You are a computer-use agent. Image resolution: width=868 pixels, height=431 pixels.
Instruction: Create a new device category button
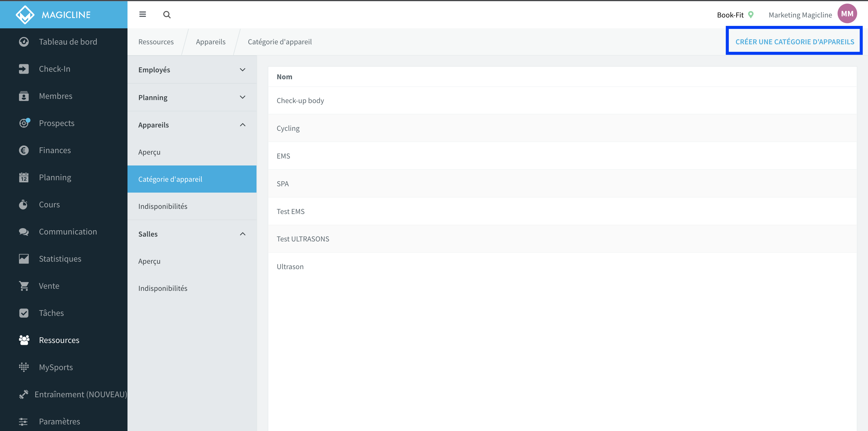tap(794, 42)
